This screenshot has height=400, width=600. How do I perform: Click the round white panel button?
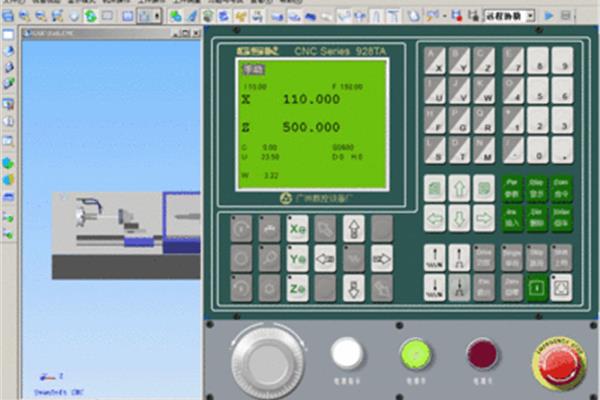pos(347,353)
